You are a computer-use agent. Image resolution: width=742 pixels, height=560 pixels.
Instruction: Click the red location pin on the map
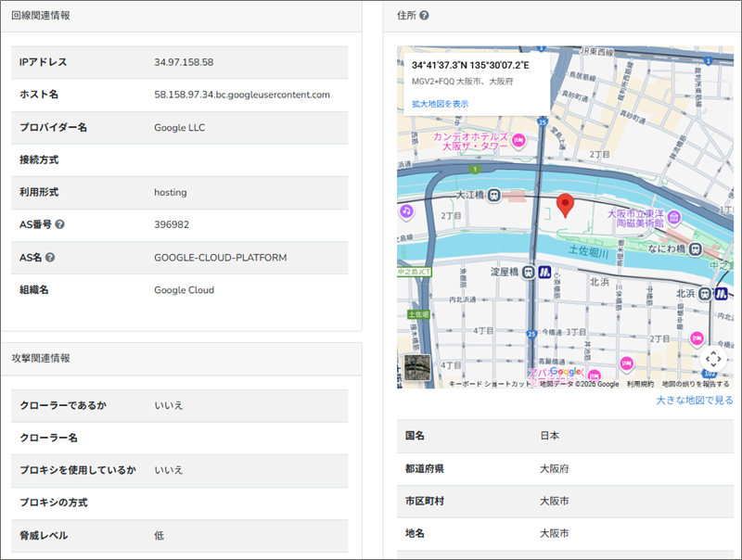[565, 205]
